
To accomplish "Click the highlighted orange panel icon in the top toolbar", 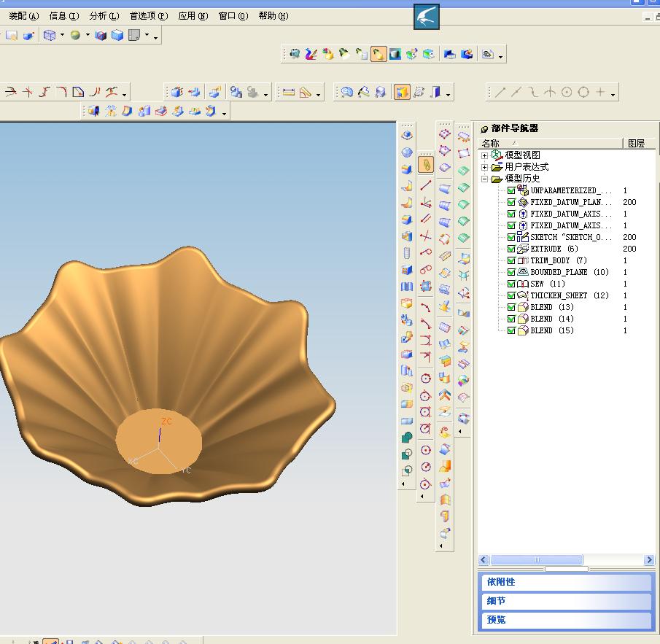I will tap(402, 92).
